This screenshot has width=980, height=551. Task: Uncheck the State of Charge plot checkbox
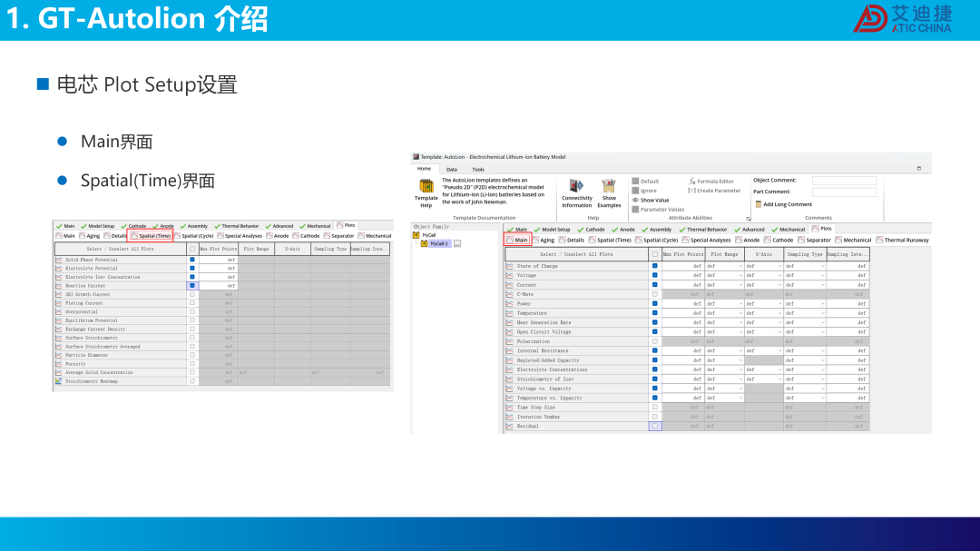pyautogui.click(x=655, y=266)
